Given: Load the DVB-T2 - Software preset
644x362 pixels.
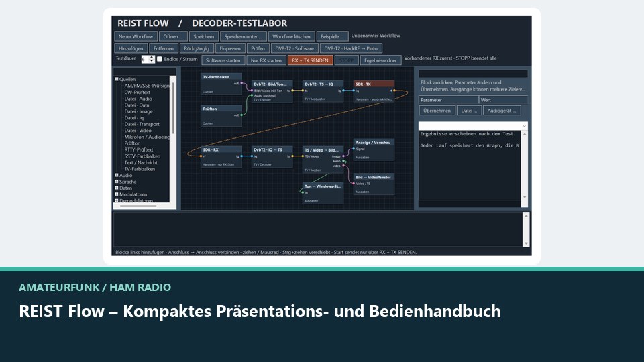Looking at the screenshot, I should click(294, 48).
